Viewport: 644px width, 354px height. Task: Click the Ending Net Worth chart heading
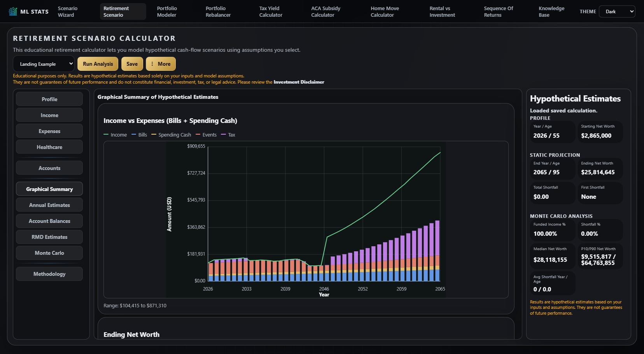131,335
